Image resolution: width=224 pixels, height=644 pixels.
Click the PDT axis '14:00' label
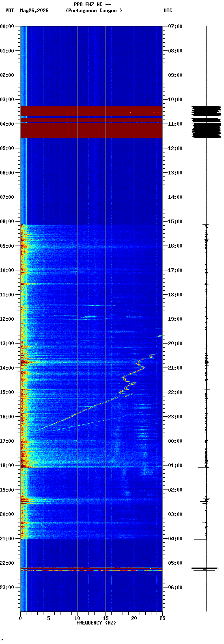coord(7,368)
